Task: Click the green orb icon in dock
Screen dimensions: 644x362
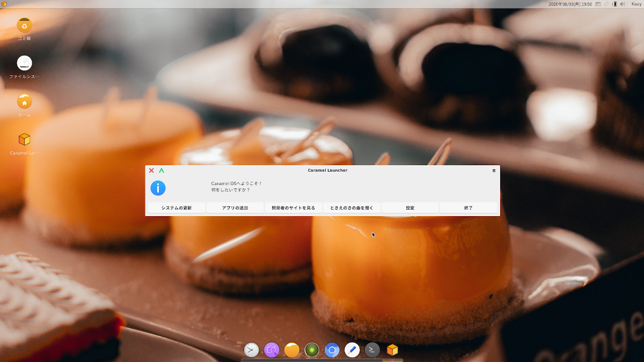Action: click(312, 350)
